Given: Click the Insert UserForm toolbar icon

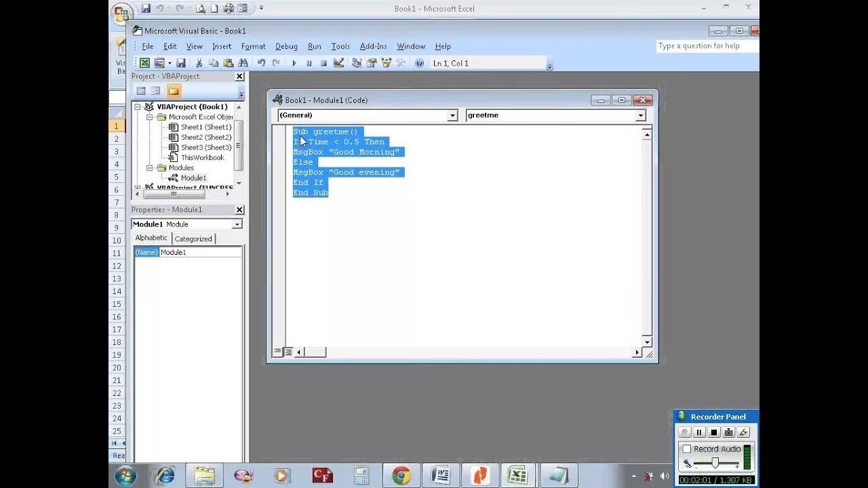Looking at the screenshot, I should (159, 63).
